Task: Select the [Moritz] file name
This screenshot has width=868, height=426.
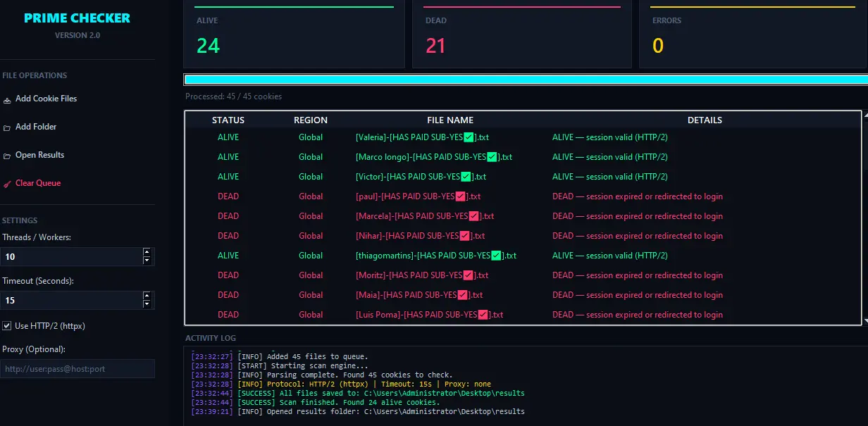Action: click(x=422, y=275)
